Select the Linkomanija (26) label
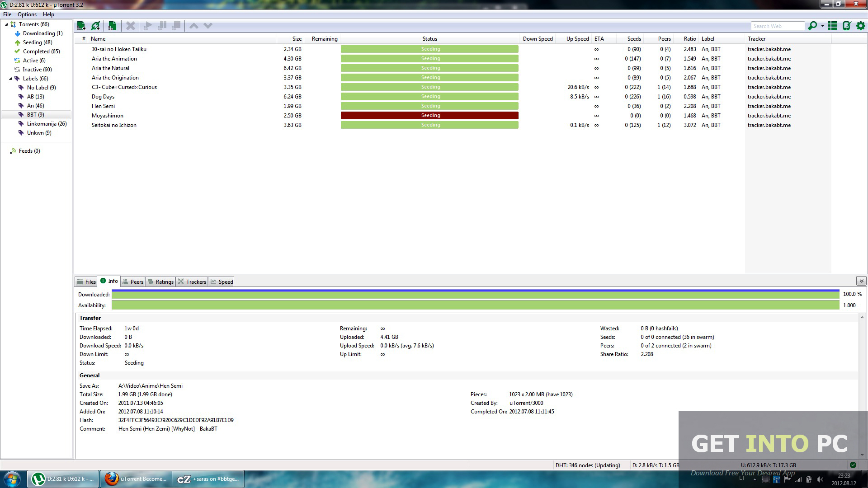Image resolution: width=868 pixels, height=488 pixels. (x=47, y=124)
